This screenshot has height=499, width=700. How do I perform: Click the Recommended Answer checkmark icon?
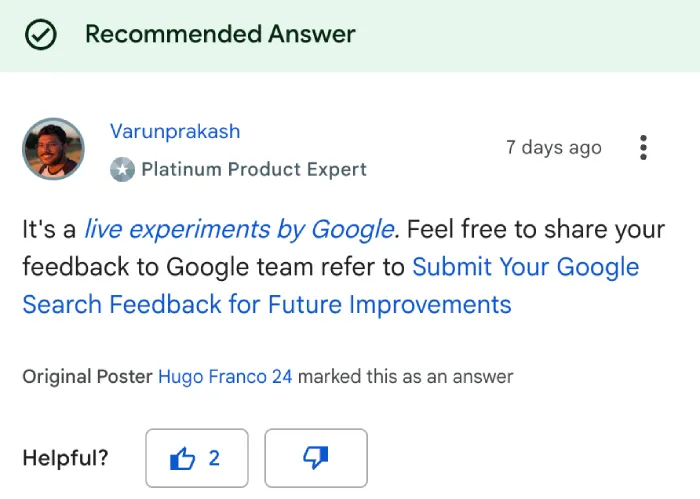point(41,34)
